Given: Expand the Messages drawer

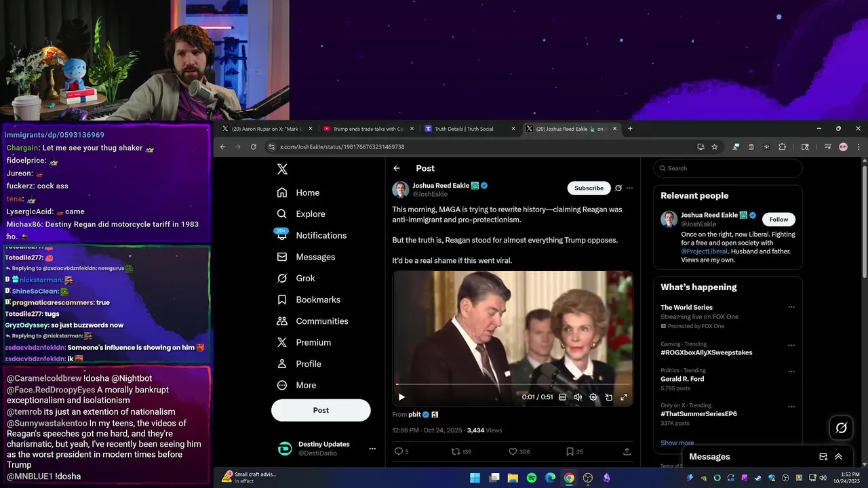Looking at the screenshot, I should point(839,457).
